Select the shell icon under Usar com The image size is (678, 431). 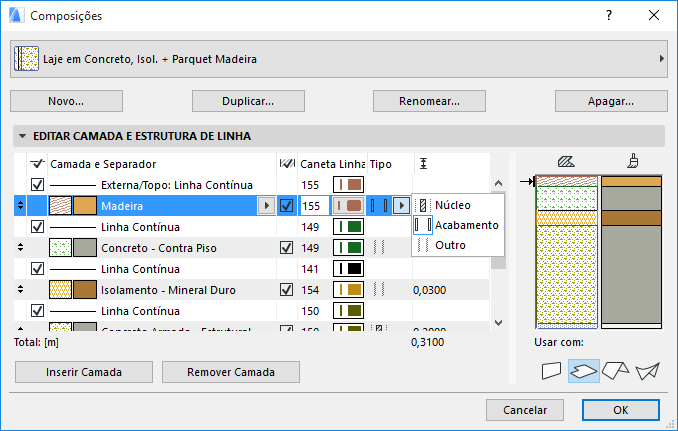(647, 370)
